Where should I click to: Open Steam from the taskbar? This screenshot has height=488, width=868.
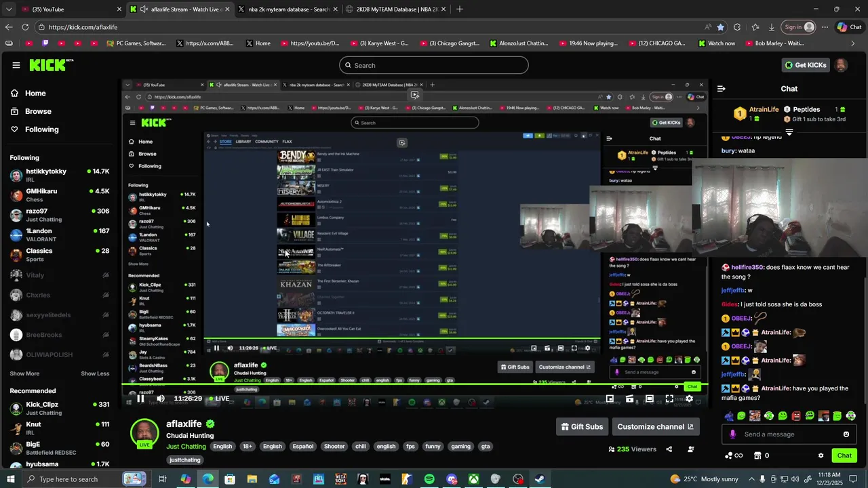(x=540, y=479)
